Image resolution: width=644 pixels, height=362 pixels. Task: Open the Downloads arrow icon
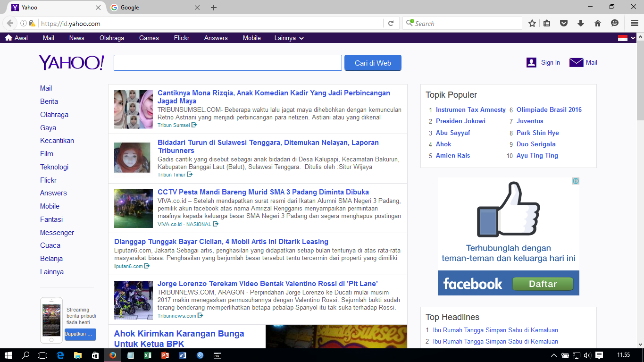(581, 23)
